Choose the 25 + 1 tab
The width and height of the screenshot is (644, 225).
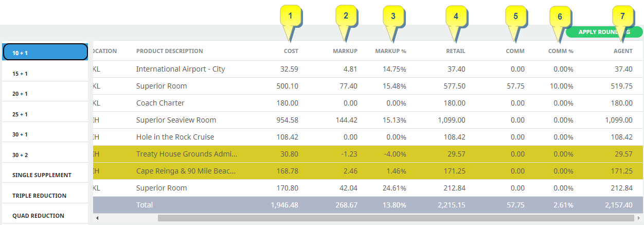click(45, 114)
